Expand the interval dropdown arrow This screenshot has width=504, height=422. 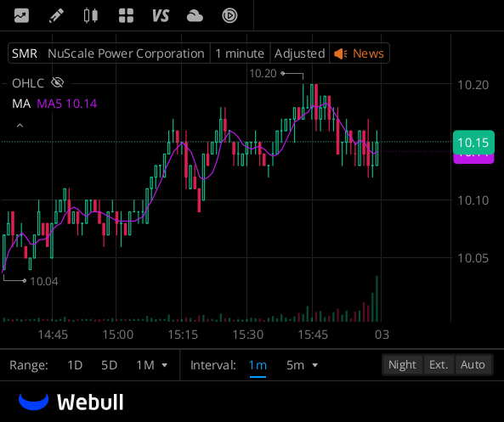point(315,365)
